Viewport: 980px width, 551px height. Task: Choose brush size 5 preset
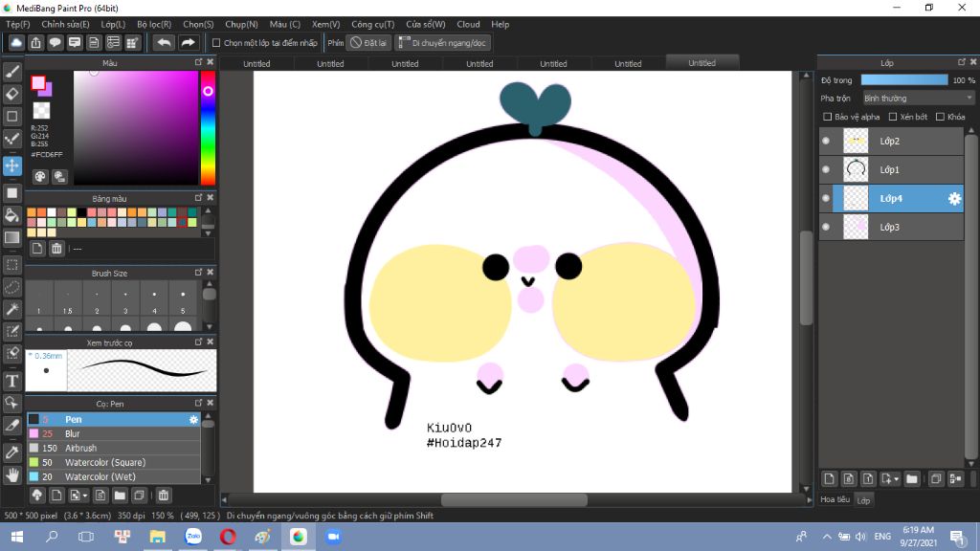183,298
